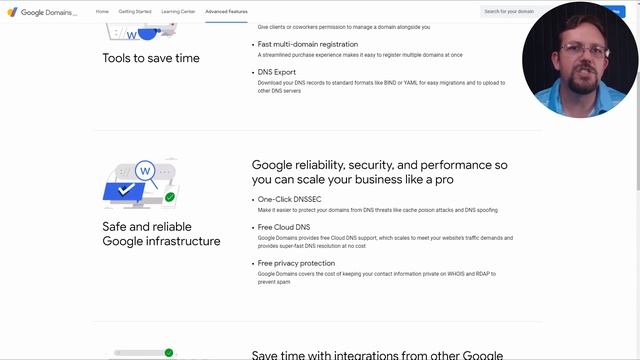The image size is (640, 360).
Task: Click the green checkmark badge in illustration
Action: [170, 197]
